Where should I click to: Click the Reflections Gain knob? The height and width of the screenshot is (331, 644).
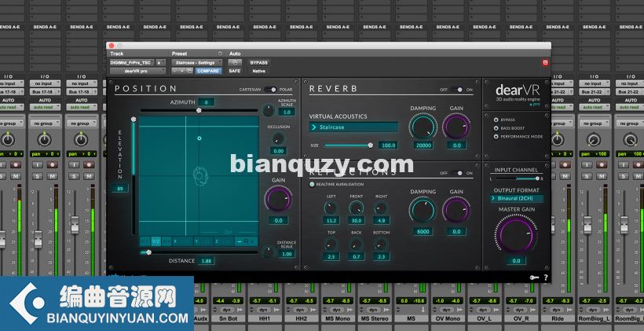(x=456, y=211)
